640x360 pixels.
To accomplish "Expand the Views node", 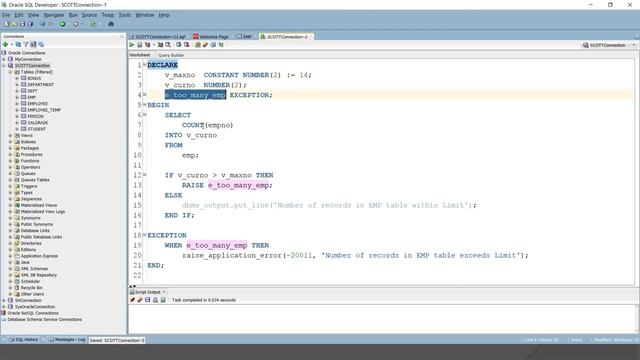I will point(10,135).
